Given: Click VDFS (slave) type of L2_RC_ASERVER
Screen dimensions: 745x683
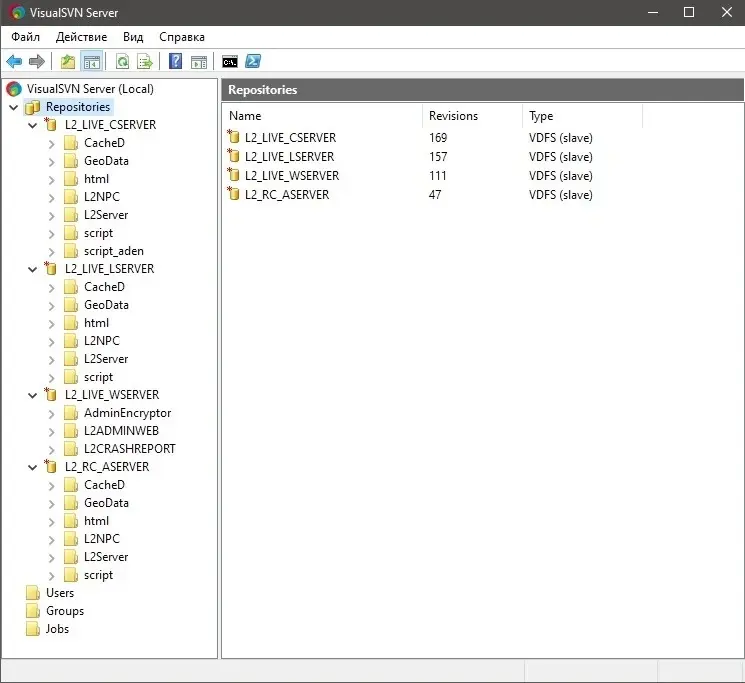Looking at the screenshot, I should pos(561,195).
